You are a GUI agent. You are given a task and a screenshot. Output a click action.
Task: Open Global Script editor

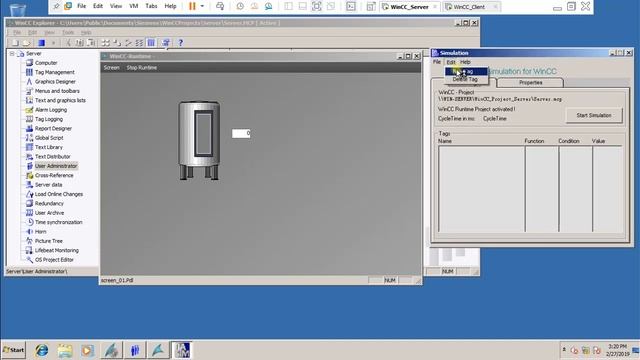[x=49, y=138]
